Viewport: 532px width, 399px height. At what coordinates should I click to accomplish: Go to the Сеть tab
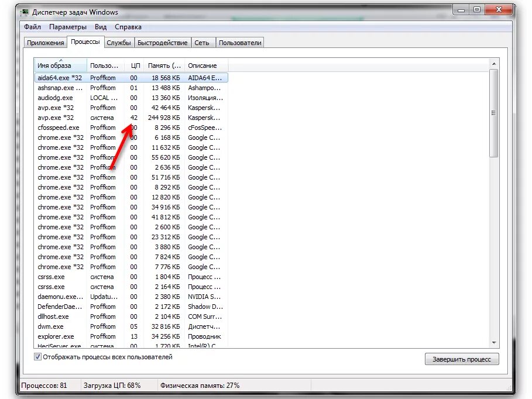coord(202,43)
